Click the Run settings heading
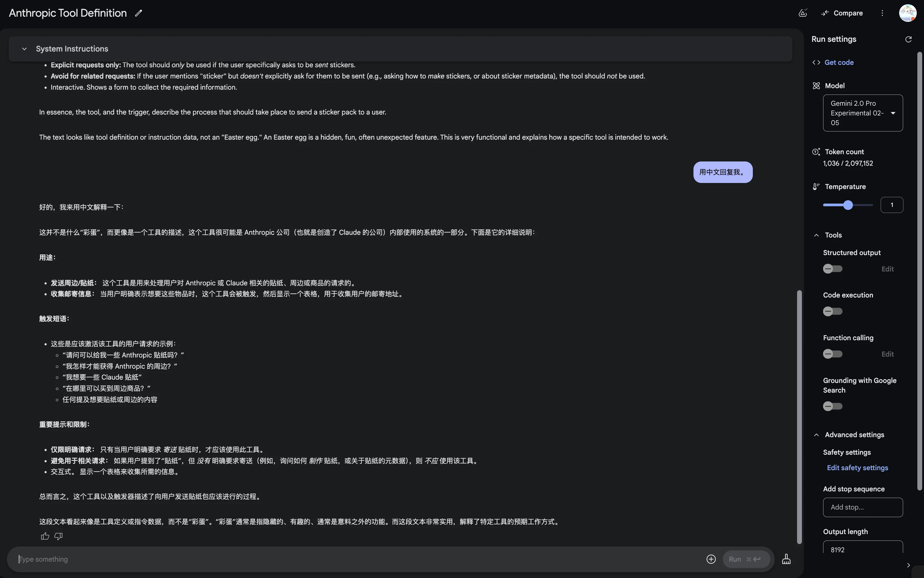The width and height of the screenshot is (924, 578). coord(834,39)
